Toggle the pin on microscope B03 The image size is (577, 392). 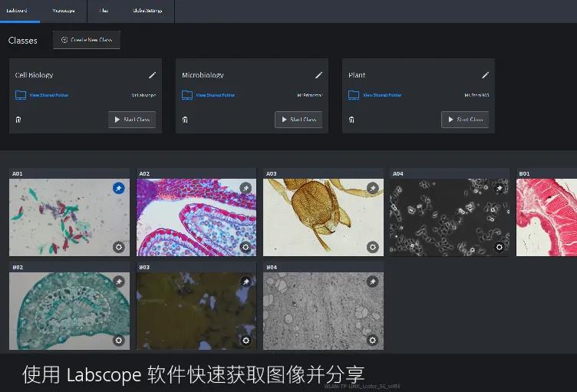coord(246,282)
